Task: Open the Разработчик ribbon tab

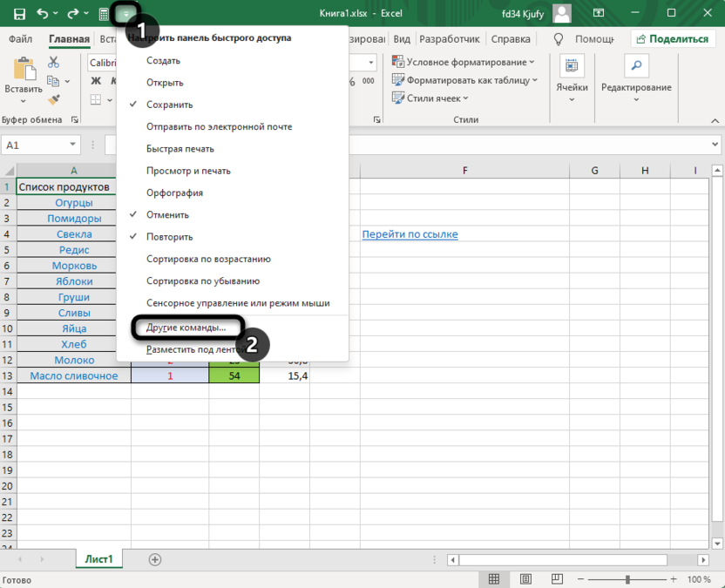Action: [450, 39]
